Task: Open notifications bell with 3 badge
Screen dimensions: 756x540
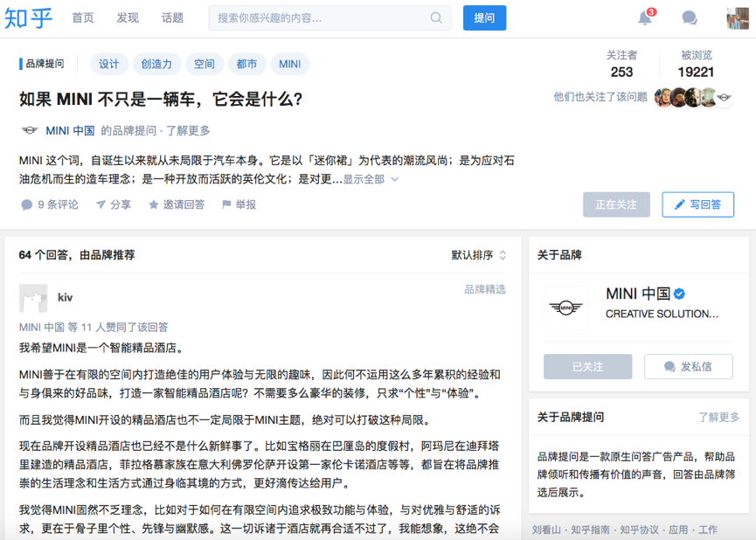Action: tap(645, 17)
